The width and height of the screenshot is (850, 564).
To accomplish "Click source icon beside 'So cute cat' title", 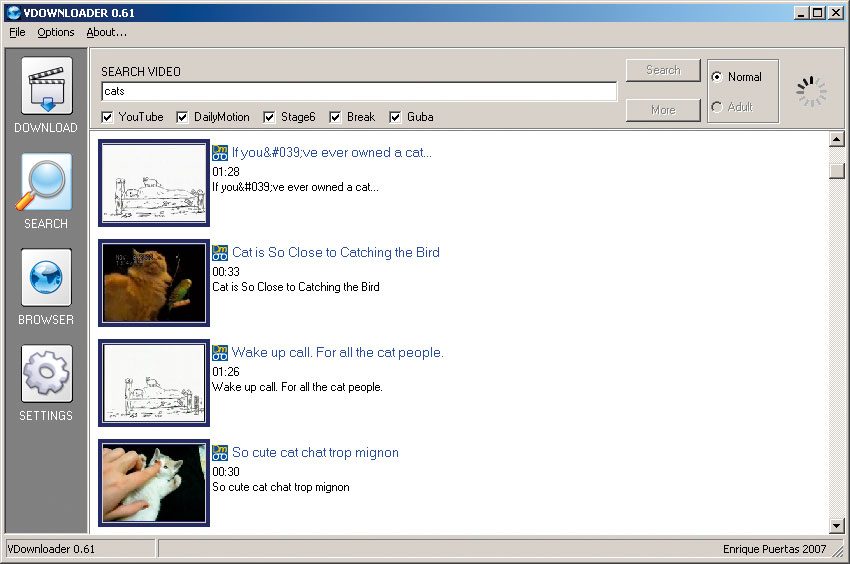I will [220, 453].
